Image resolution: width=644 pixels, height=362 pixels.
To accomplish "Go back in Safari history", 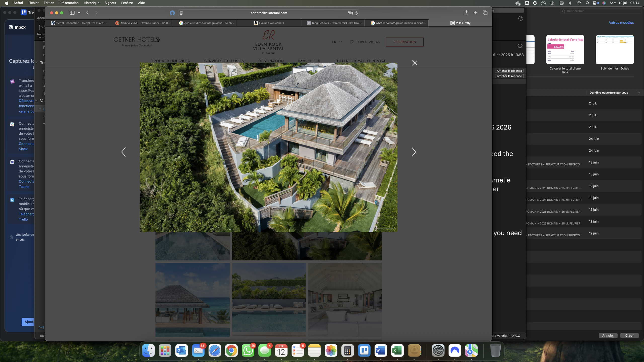I will tap(88, 13).
